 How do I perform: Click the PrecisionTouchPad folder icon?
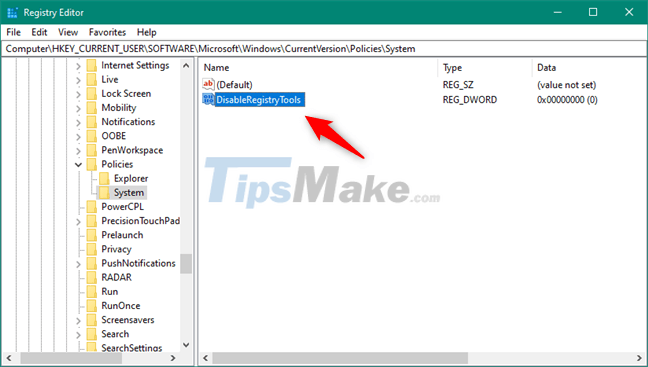(x=92, y=221)
